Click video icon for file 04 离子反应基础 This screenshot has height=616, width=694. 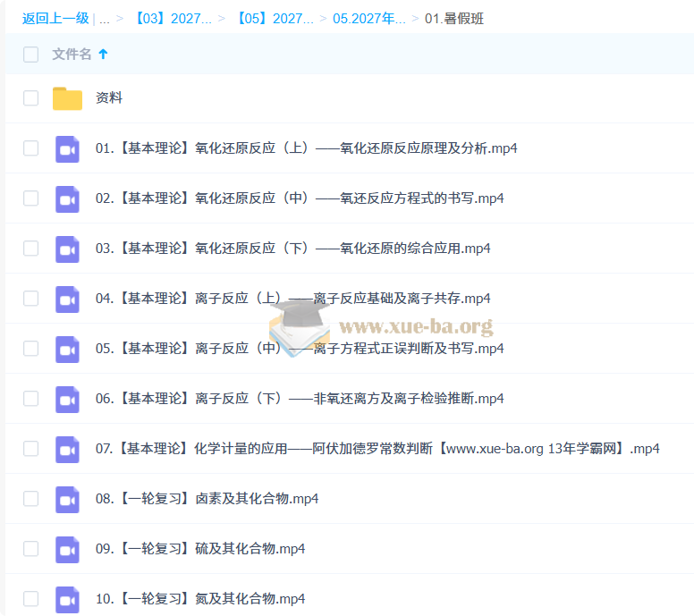[x=67, y=300]
